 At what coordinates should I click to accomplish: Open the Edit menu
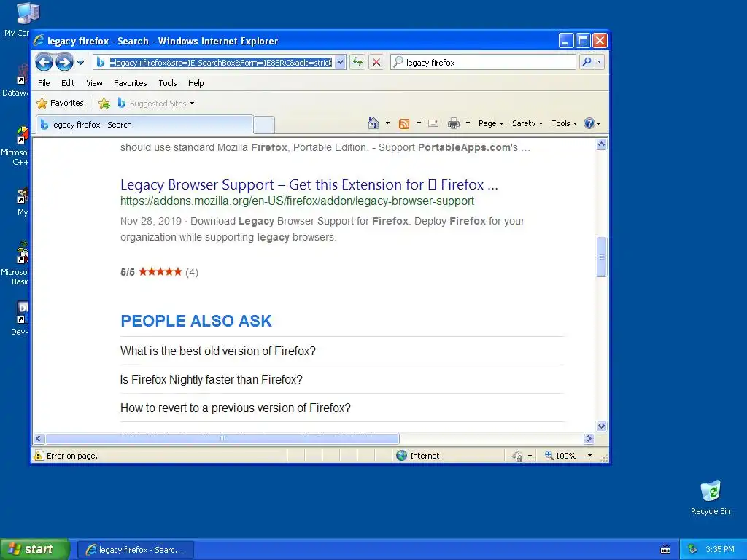(68, 83)
